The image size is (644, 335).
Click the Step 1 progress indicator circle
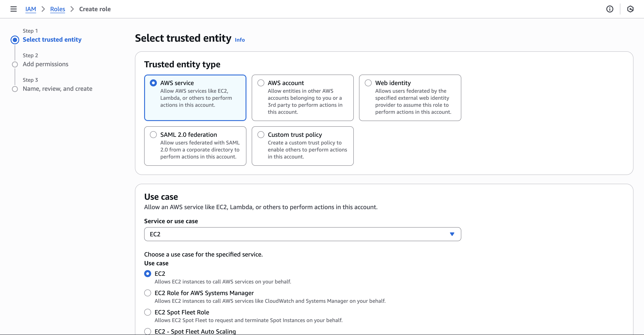tap(15, 40)
